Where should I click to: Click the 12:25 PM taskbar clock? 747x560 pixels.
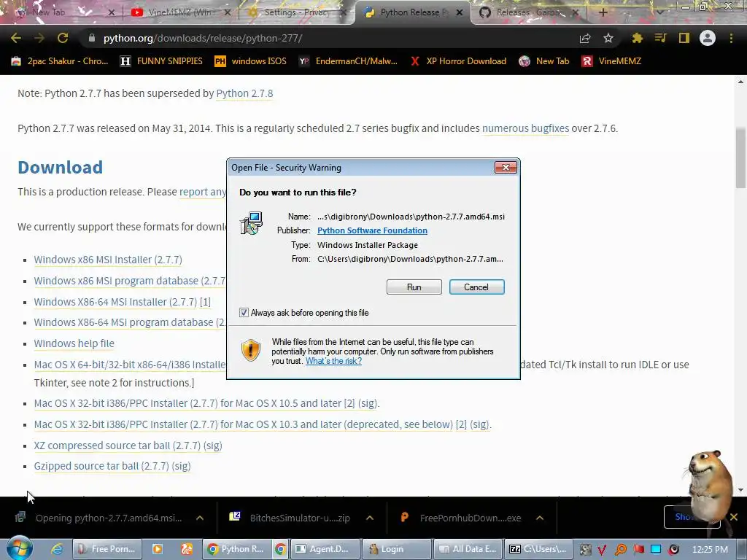click(x=710, y=550)
